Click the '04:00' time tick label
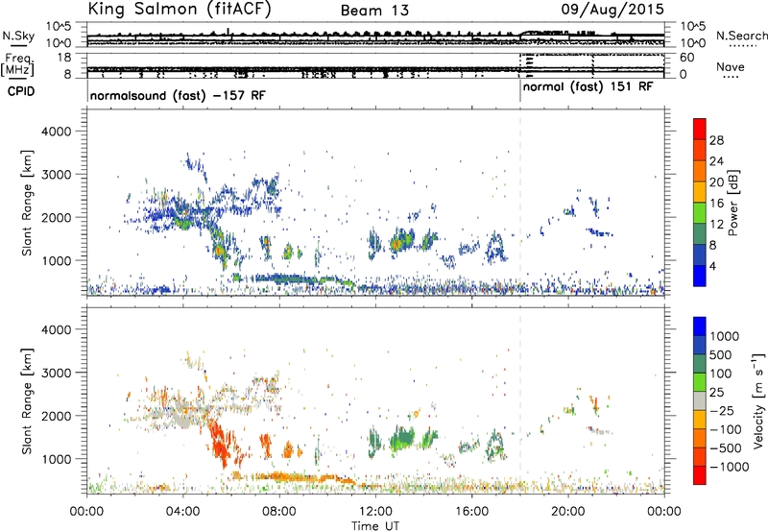Image resolution: width=768 pixels, height=532 pixels. 183,511
